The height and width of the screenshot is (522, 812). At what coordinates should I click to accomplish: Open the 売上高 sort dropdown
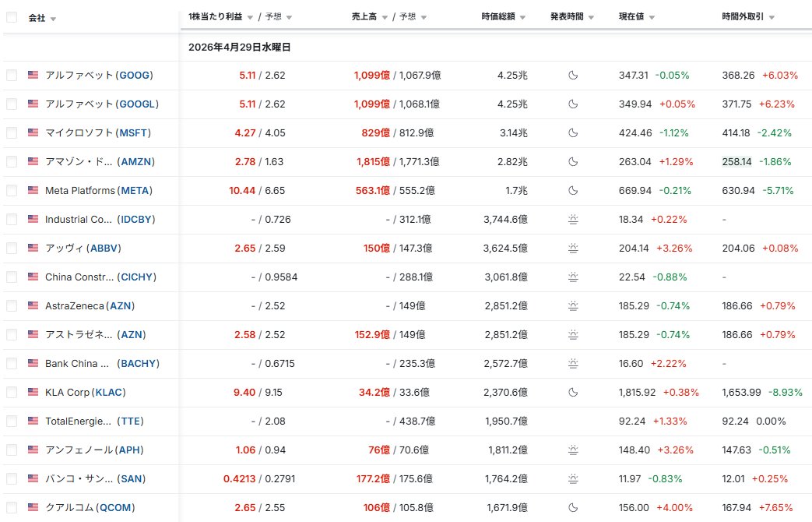click(385, 18)
